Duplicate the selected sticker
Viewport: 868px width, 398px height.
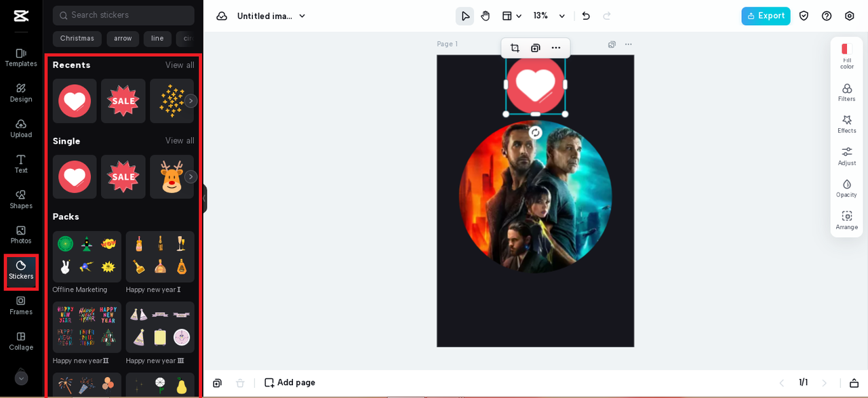pyautogui.click(x=536, y=47)
